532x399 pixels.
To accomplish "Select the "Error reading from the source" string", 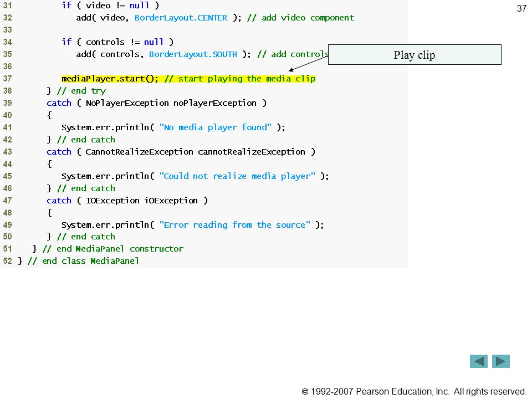I will coord(234,225).
